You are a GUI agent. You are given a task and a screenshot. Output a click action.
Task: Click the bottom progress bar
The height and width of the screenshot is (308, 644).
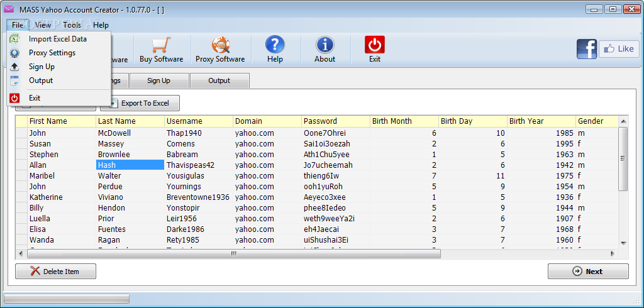point(67,298)
